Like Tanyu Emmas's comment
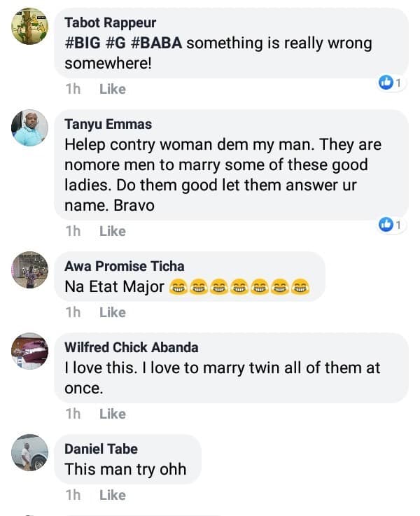The width and height of the screenshot is (420, 516). pyautogui.click(x=112, y=231)
